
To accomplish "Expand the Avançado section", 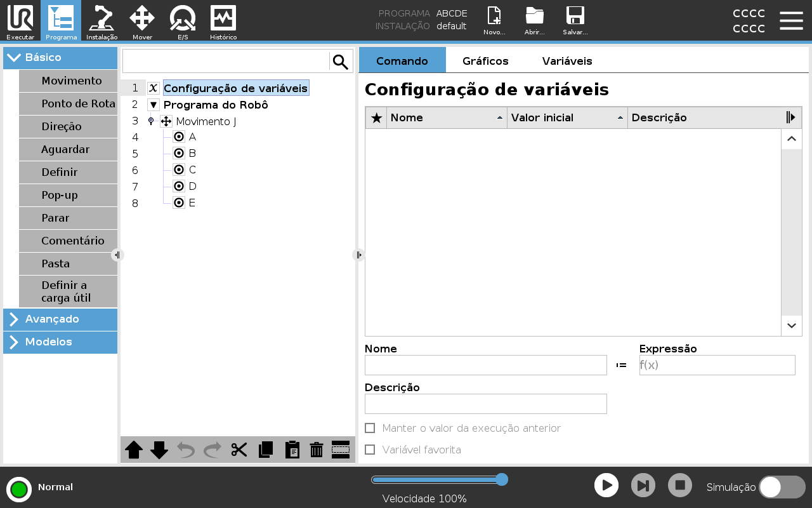I will 60,319.
